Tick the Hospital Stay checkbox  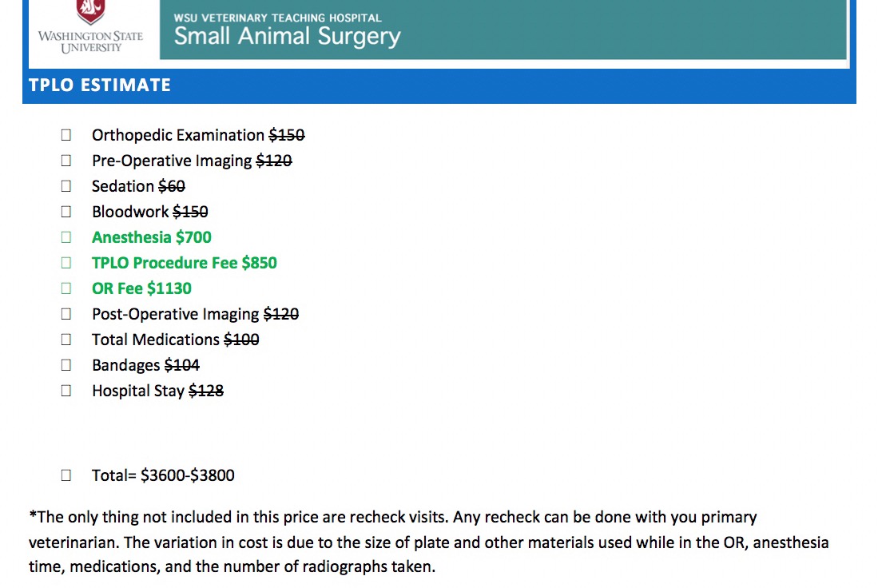pos(66,391)
